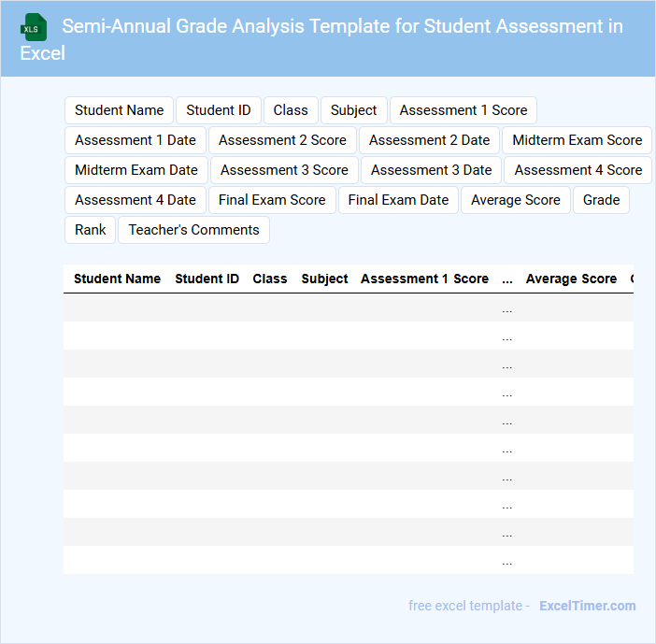Click the ellipsis column header in table
Image resolution: width=656 pixels, height=644 pixels.
point(507,279)
